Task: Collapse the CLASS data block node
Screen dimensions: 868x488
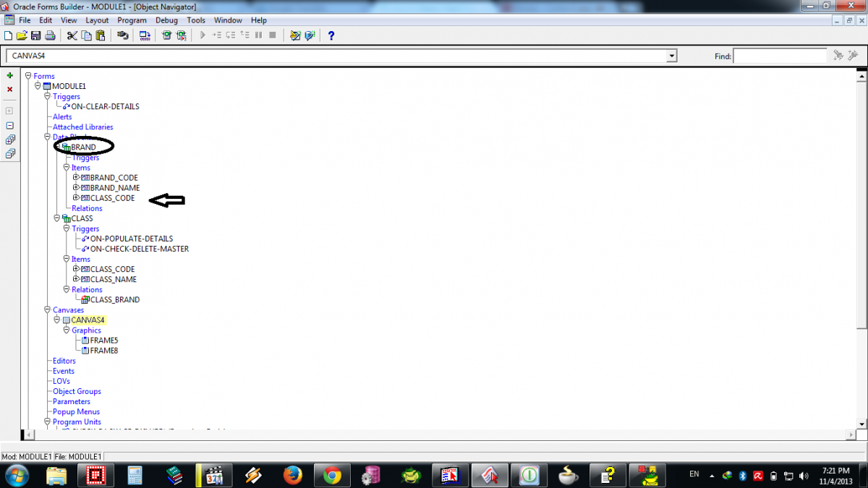Action: [x=56, y=218]
